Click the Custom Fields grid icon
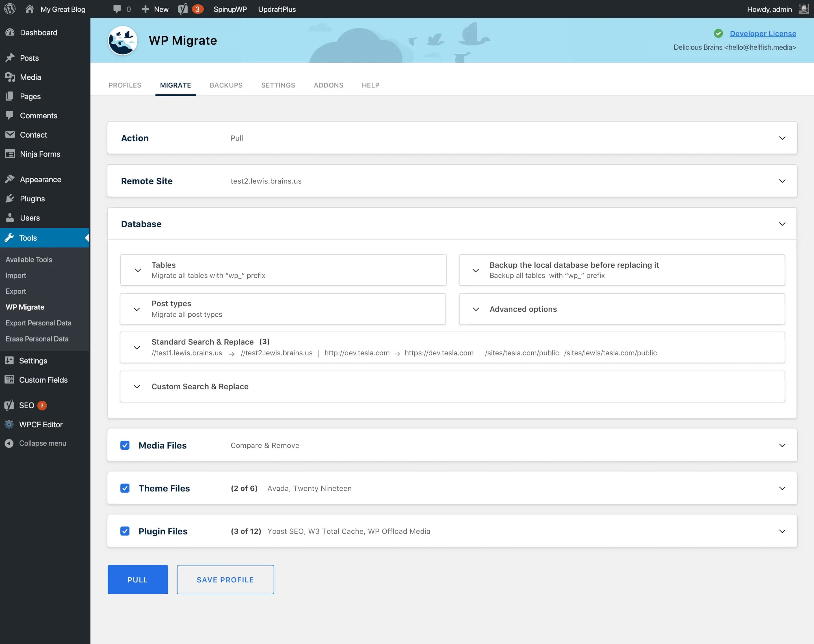This screenshot has height=644, width=814. coord(9,380)
